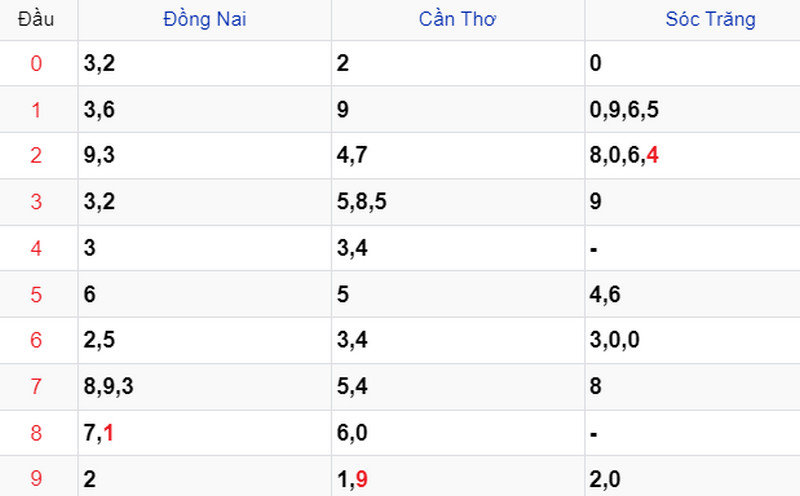Click Đồng Nai cell with 8,9,3
800x496 pixels.
pyautogui.click(x=205, y=386)
